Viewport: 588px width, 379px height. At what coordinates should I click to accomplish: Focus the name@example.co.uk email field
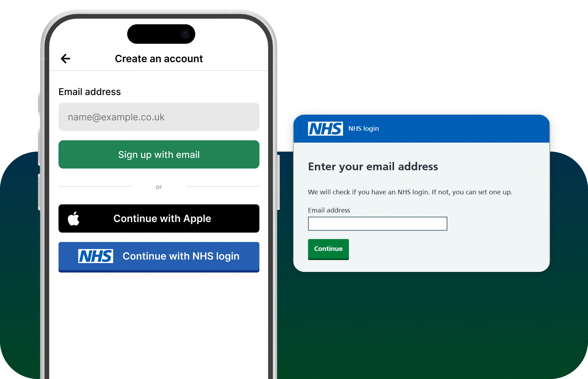click(x=159, y=117)
